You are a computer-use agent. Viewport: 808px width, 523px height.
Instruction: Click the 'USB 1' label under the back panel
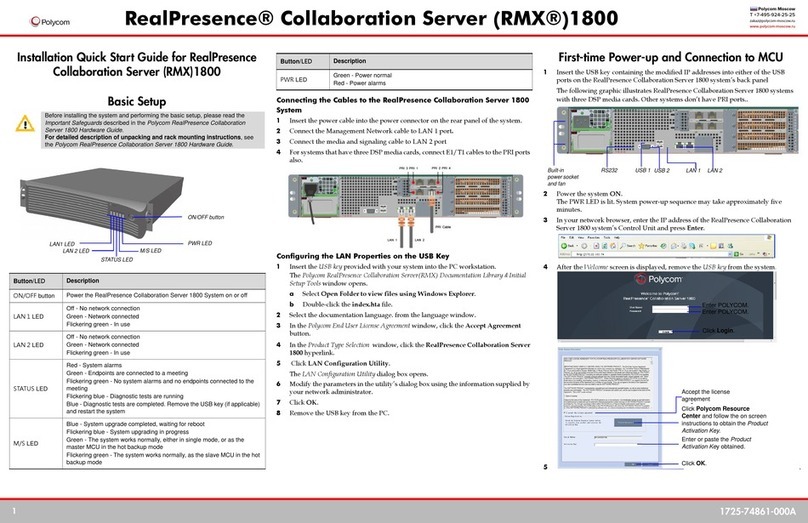click(643, 170)
